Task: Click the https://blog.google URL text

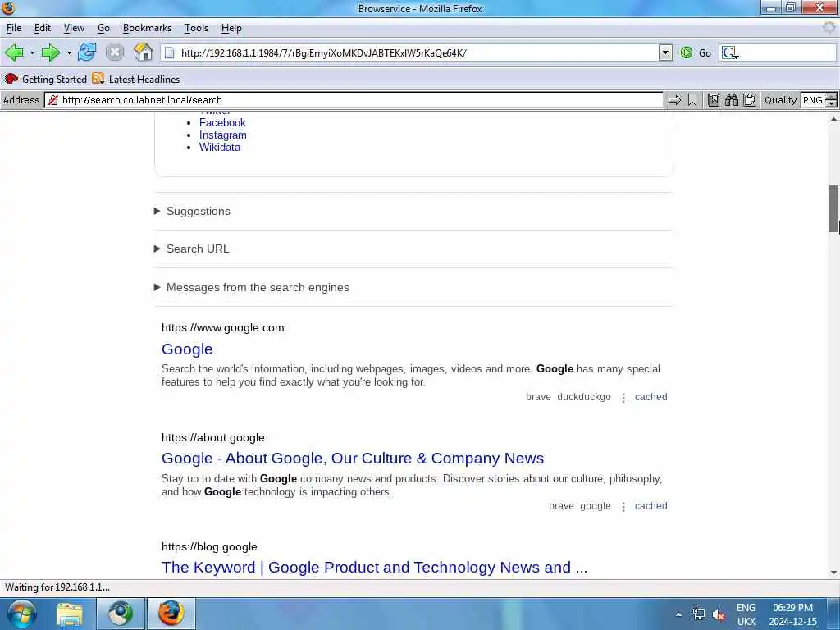Action: 209,547
